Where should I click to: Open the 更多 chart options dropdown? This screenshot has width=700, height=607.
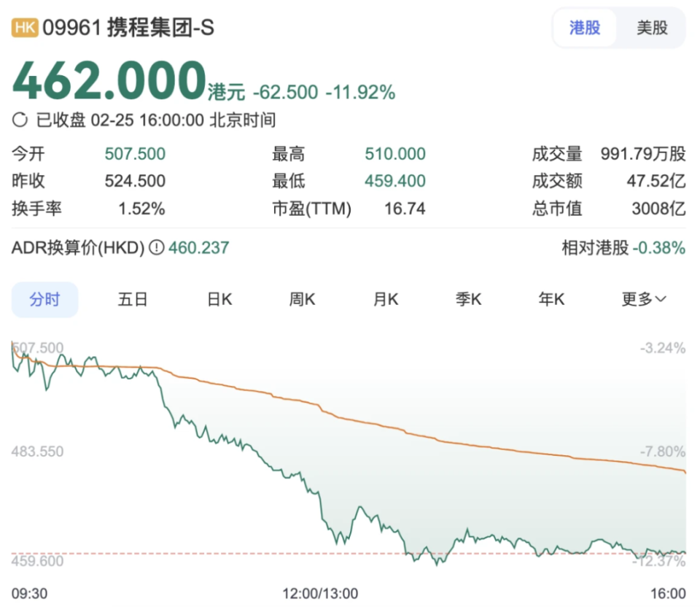click(x=642, y=299)
